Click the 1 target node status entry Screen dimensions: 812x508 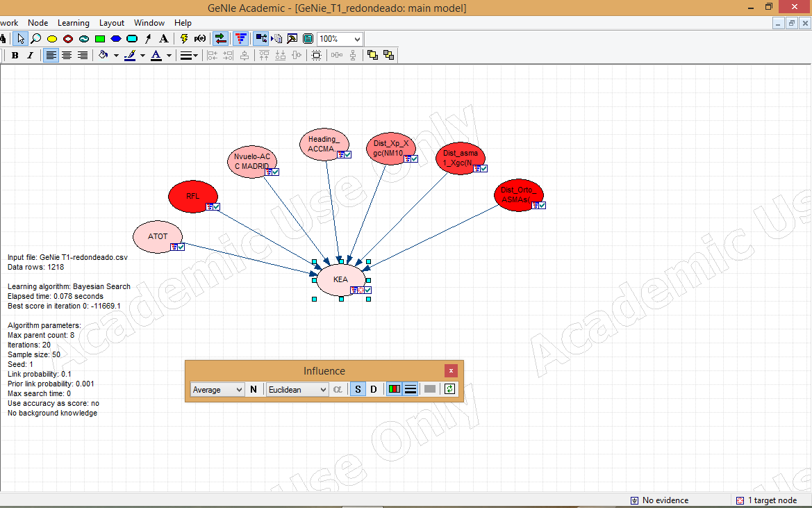pos(766,500)
